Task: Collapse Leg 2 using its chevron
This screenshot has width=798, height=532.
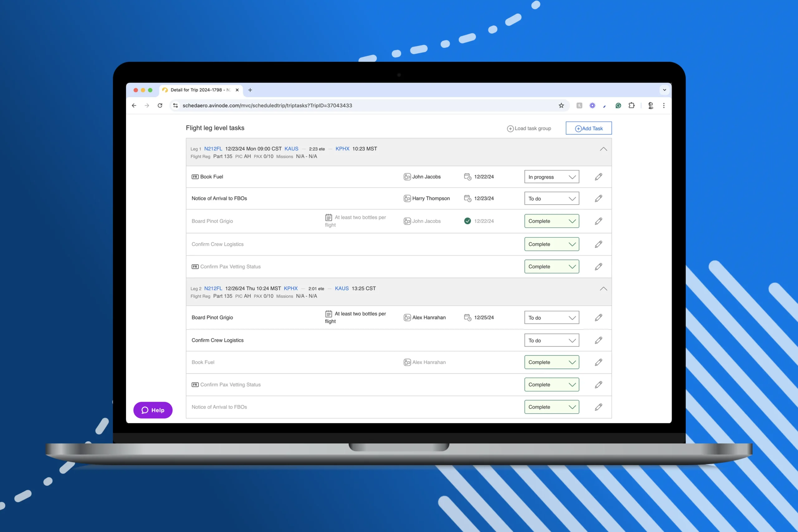Action: point(603,289)
